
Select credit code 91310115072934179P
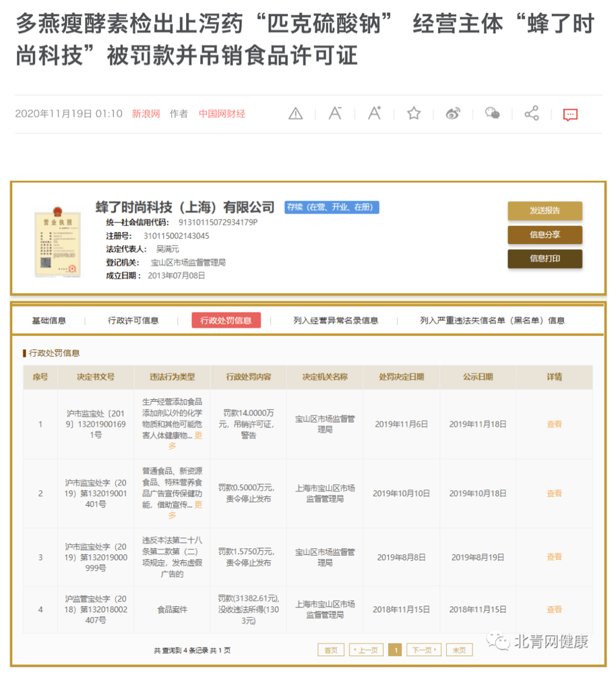tap(218, 223)
